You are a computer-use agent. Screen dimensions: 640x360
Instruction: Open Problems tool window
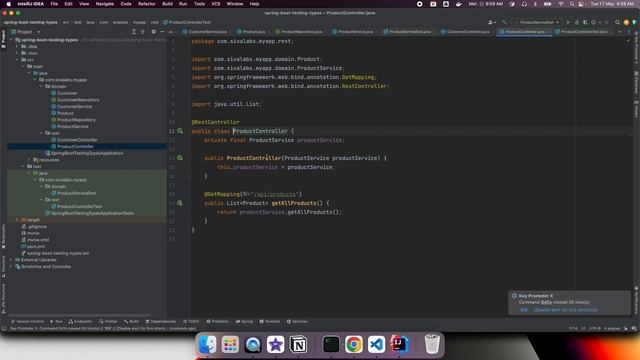pyautogui.click(x=217, y=322)
